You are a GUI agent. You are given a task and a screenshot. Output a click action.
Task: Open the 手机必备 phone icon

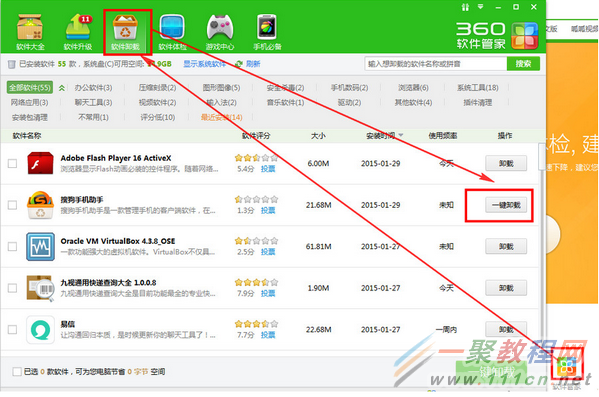coord(267,32)
